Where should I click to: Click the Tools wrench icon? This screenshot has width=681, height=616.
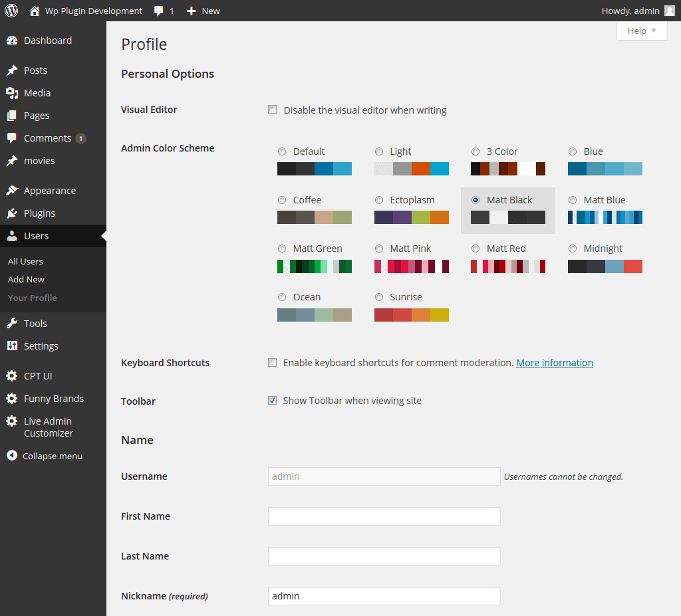pos(12,324)
